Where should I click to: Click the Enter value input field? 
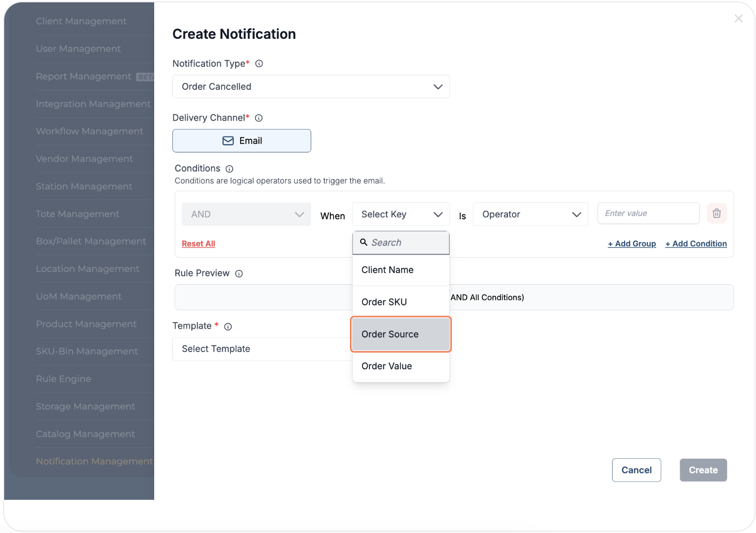[x=648, y=213]
